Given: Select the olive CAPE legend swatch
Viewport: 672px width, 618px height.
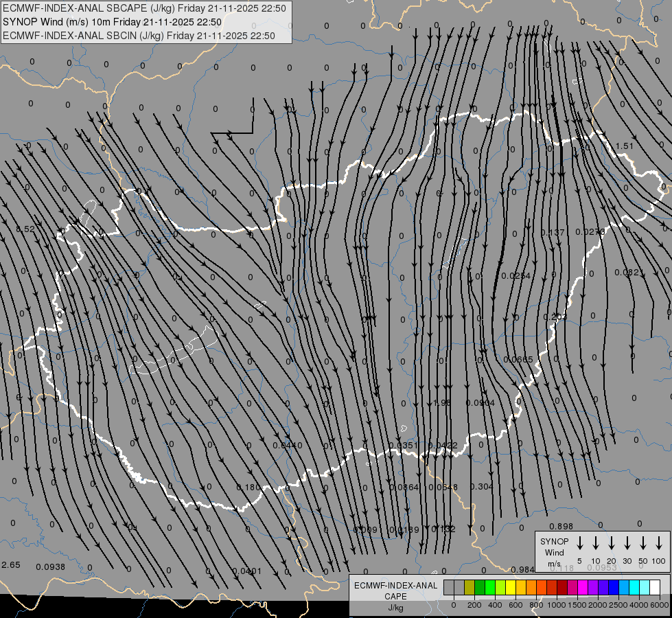Looking at the screenshot, I should pyautogui.click(x=470, y=588).
